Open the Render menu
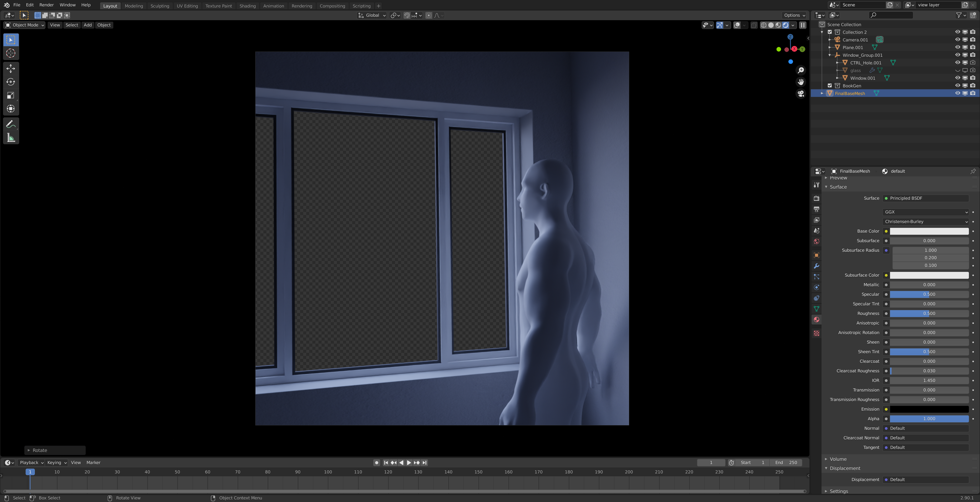The image size is (980, 502). click(46, 5)
